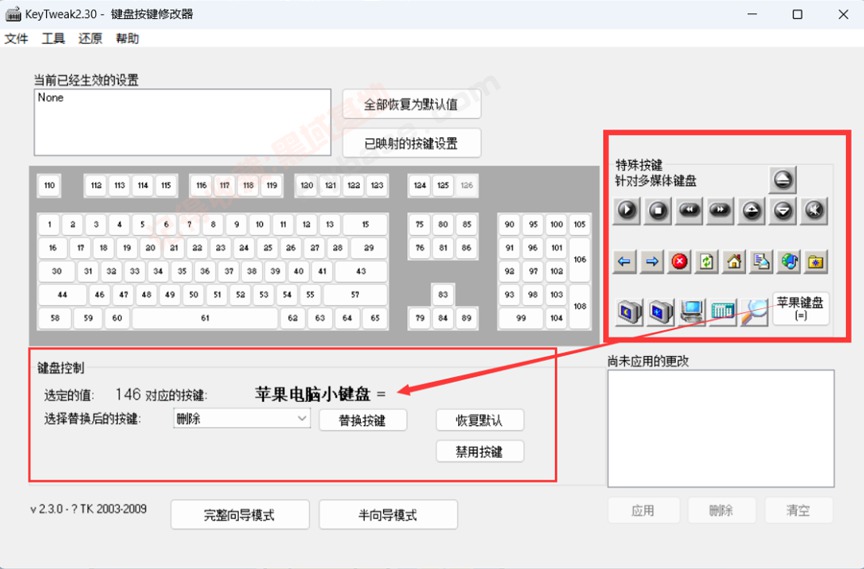The height and width of the screenshot is (569, 864).
Task: Click the 替换按键 button
Action: tap(363, 420)
